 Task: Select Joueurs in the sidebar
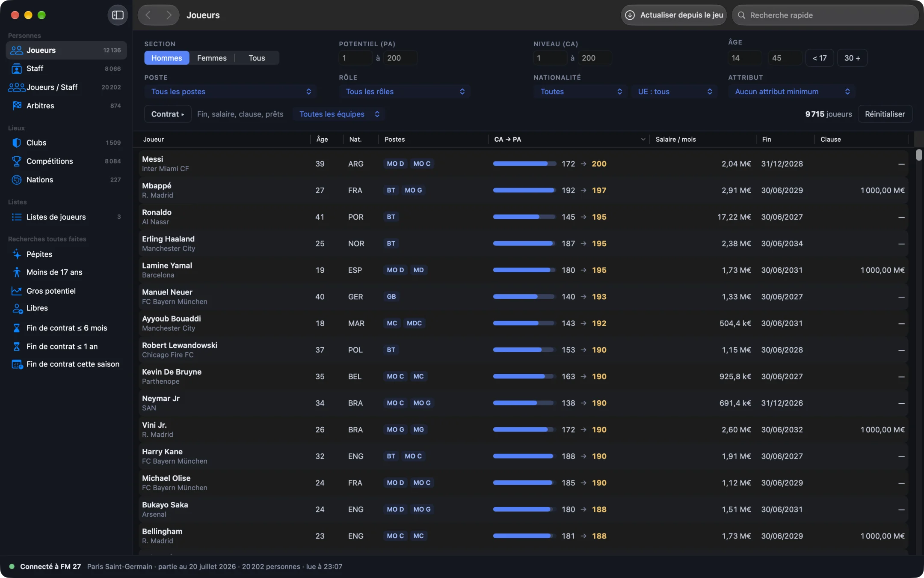(x=66, y=50)
